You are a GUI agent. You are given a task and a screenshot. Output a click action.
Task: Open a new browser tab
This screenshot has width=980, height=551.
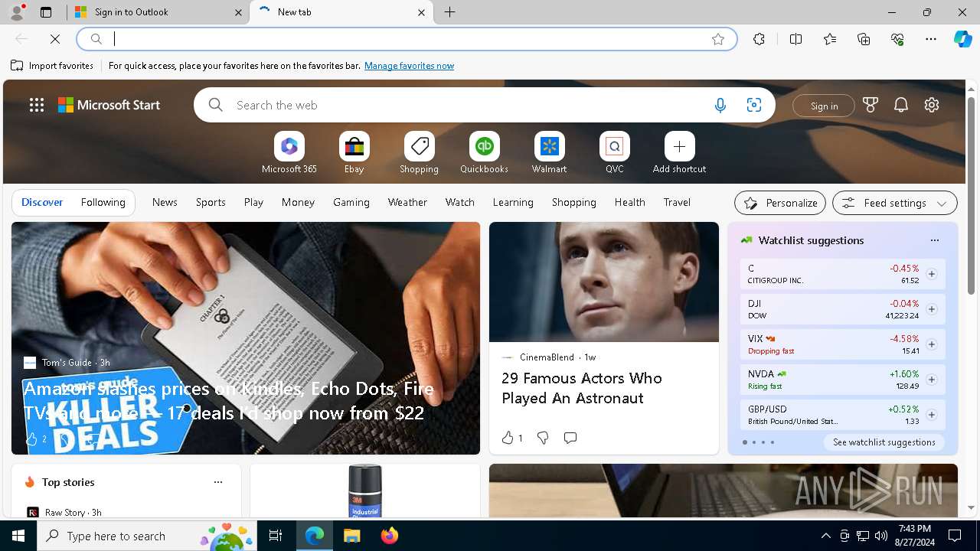pos(450,12)
